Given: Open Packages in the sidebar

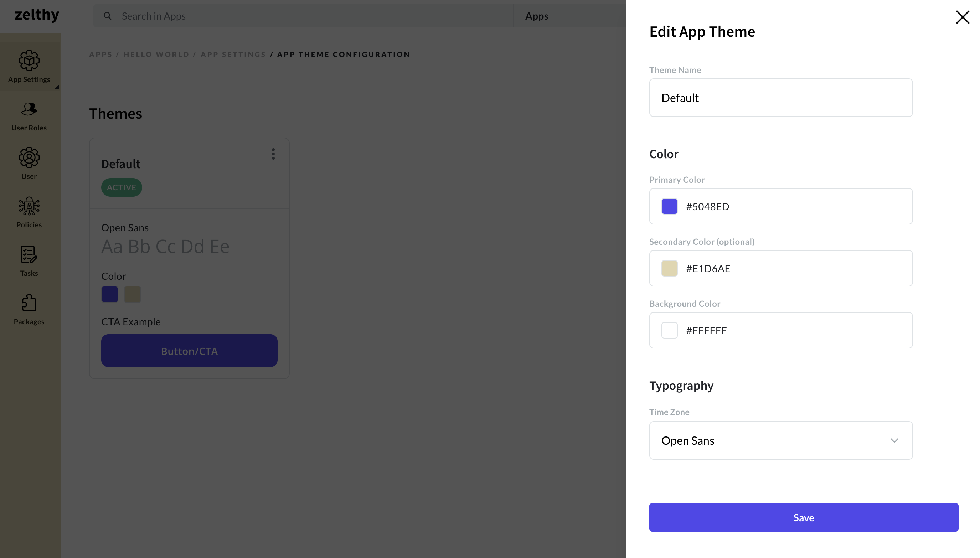Looking at the screenshot, I should [x=29, y=310].
